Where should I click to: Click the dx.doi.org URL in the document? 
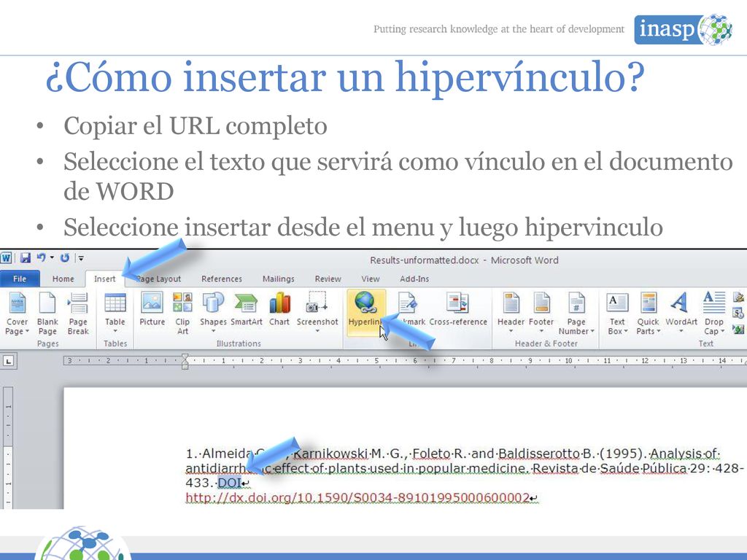[x=357, y=498]
